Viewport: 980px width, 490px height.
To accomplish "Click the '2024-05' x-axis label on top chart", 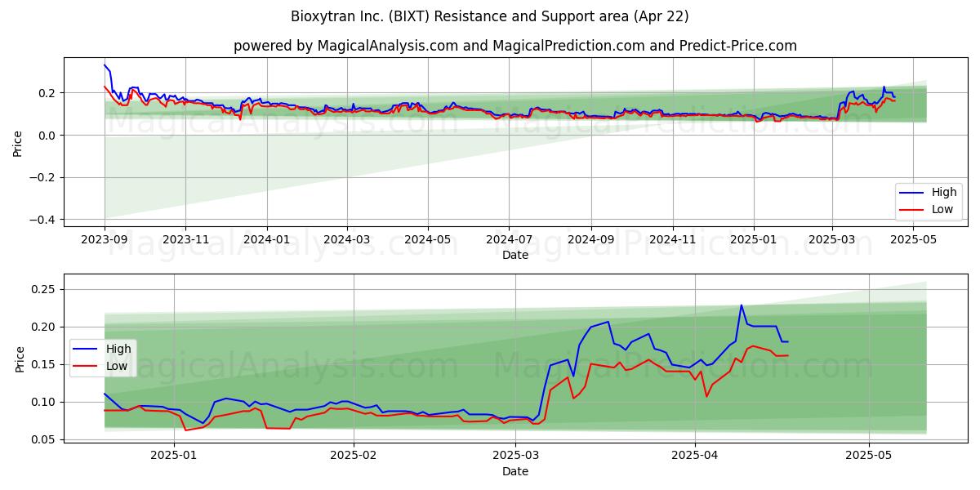I will pyautogui.click(x=428, y=240).
